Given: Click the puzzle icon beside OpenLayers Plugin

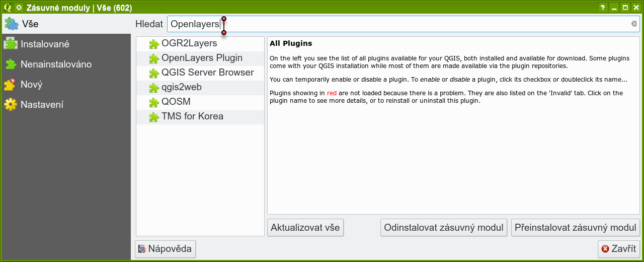Looking at the screenshot, I should pos(154,59).
